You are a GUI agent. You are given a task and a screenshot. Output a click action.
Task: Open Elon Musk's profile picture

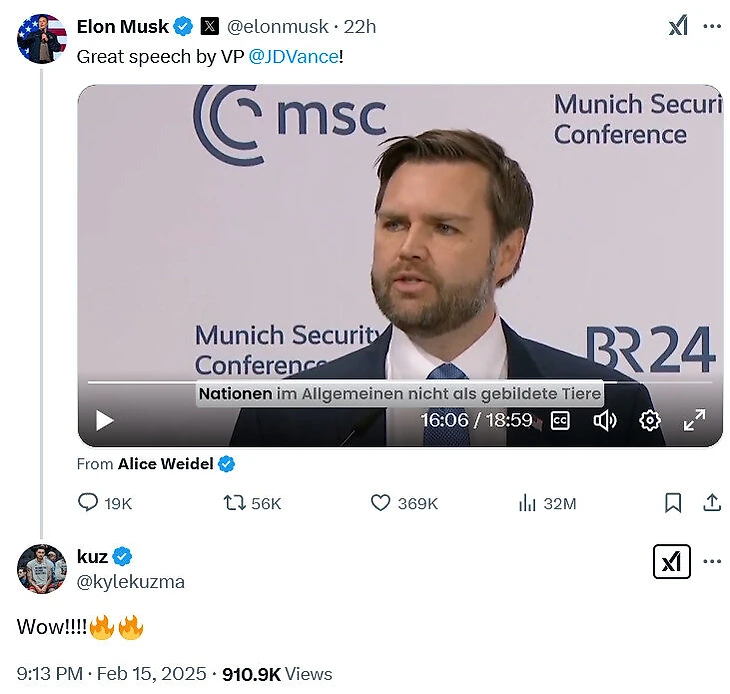click(x=41, y=39)
